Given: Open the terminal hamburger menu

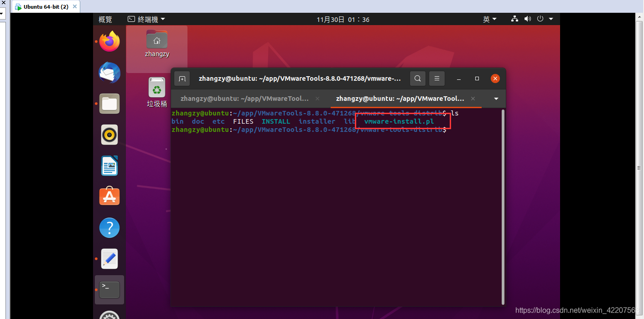Looking at the screenshot, I should [436, 78].
